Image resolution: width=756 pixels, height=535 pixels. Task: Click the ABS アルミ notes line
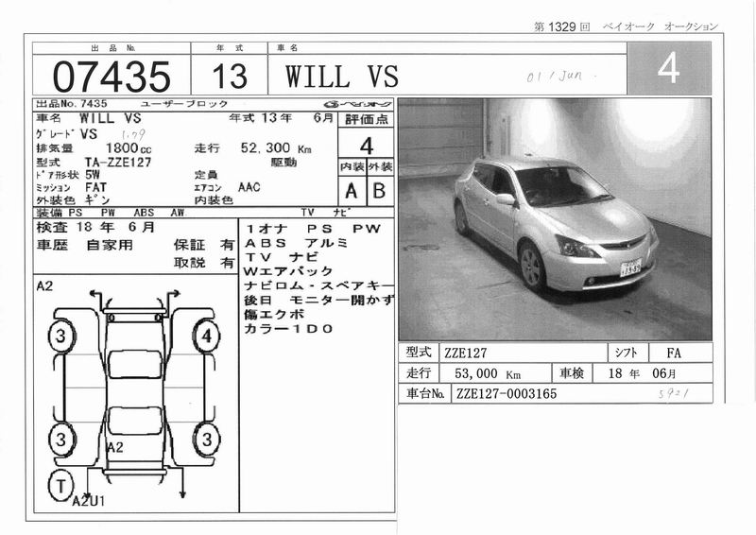[296, 243]
